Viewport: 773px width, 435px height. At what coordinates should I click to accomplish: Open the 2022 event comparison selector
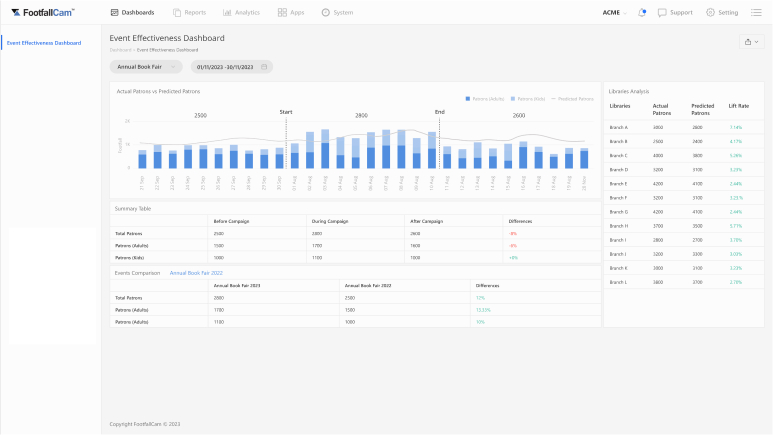196,272
